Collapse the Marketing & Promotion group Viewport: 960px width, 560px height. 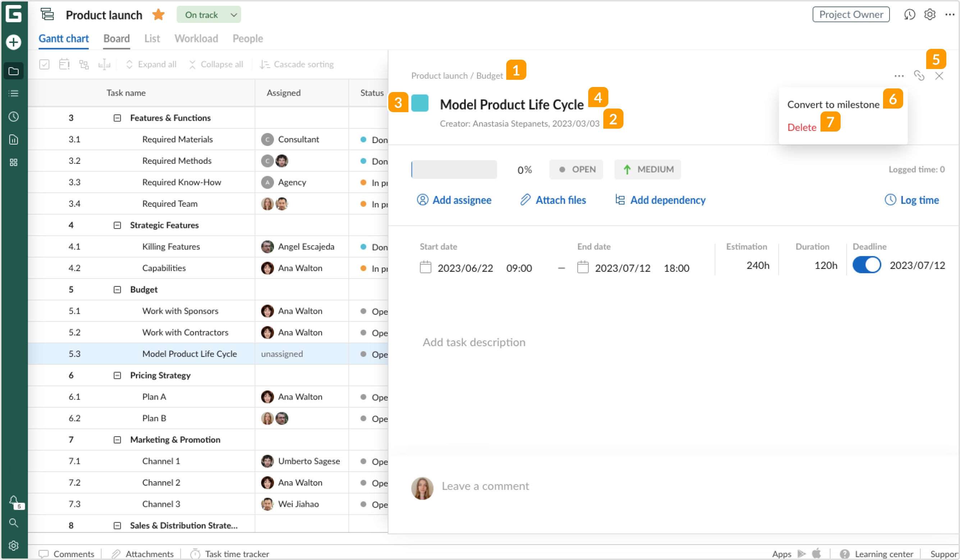coord(117,440)
